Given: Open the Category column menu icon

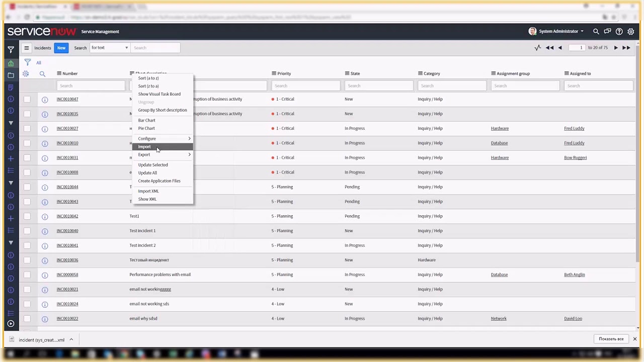Looking at the screenshot, I should pos(420,73).
